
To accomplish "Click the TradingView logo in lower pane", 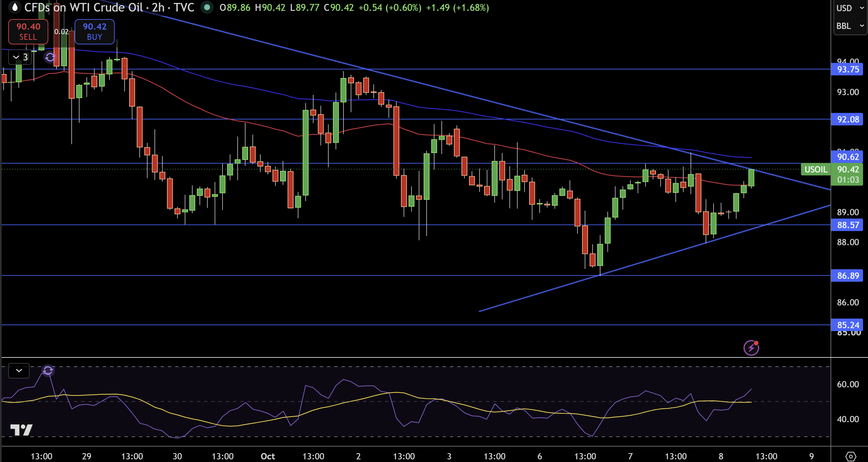I will pos(21,430).
